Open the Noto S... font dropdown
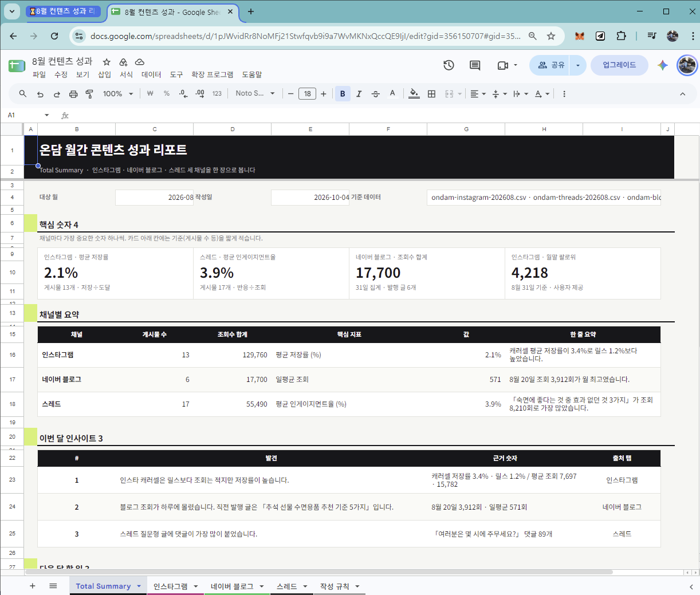This screenshot has width=700, height=595. (255, 93)
